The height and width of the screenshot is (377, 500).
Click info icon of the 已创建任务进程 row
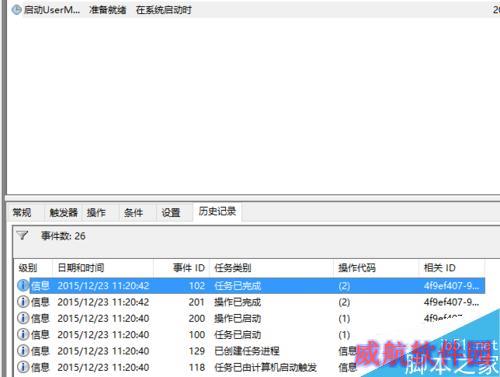point(23,351)
